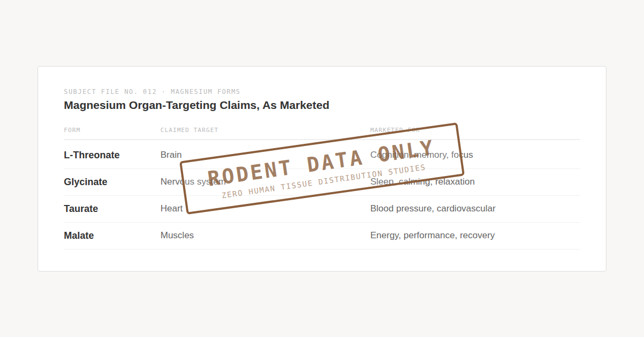Click the "Energy, performance, recovery" cell
The height and width of the screenshot is (337, 644).
coord(433,236)
